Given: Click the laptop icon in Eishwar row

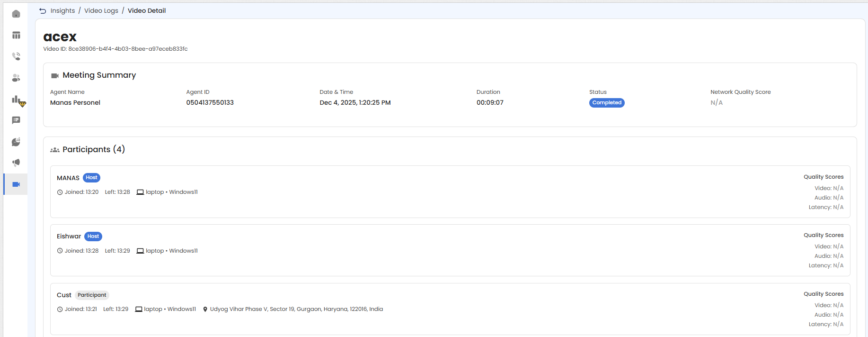Looking at the screenshot, I should pyautogui.click(x=140, y=251).
